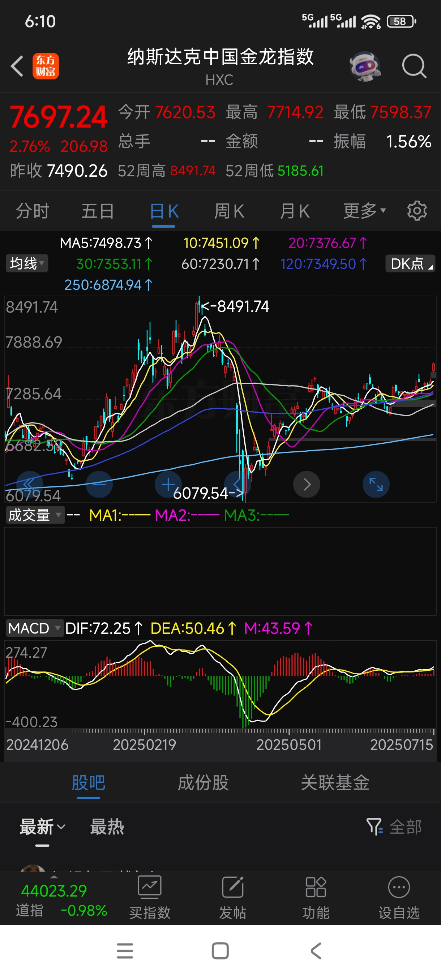Zoom in chart with plus button
This screenshot has width=441, height=980.
coord(168,484)
